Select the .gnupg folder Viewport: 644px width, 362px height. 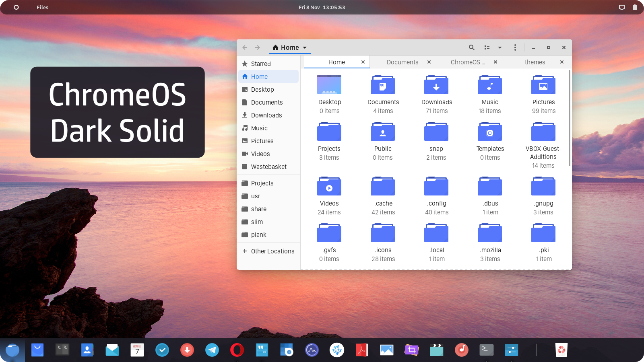543,186
